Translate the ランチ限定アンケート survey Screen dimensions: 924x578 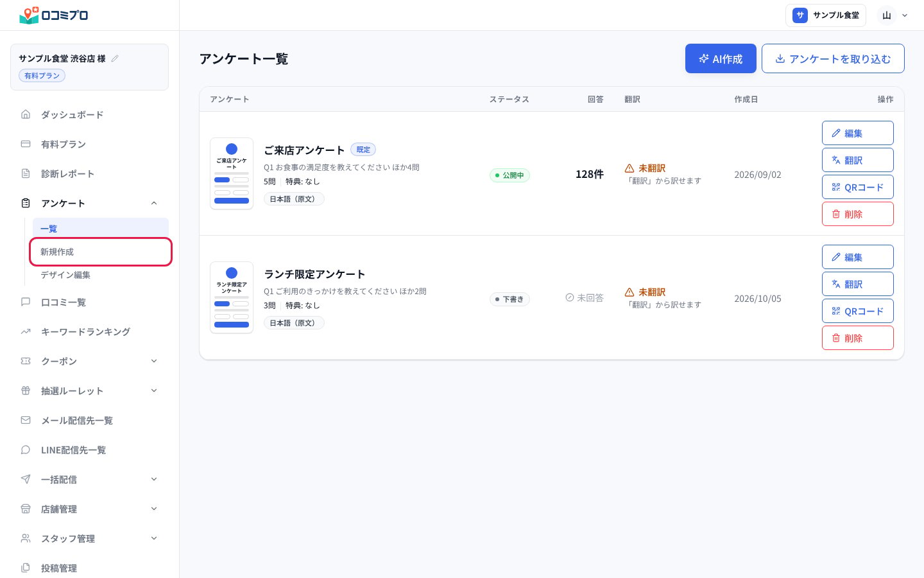click(x=857, y=284)
